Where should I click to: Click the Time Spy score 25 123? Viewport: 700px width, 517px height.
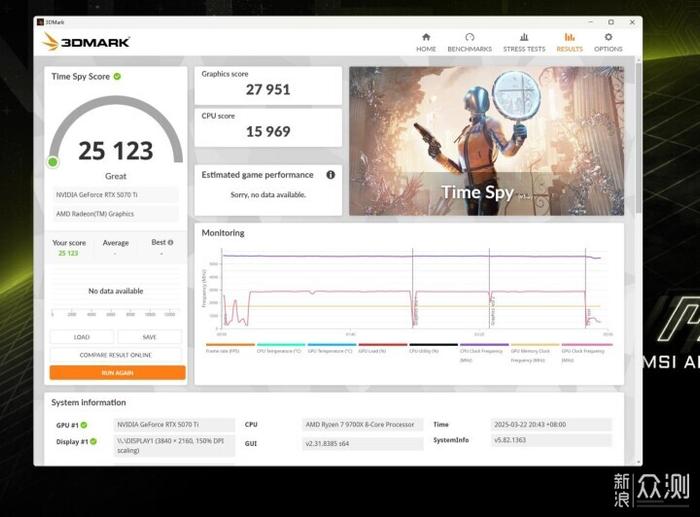tap(116, 151)
